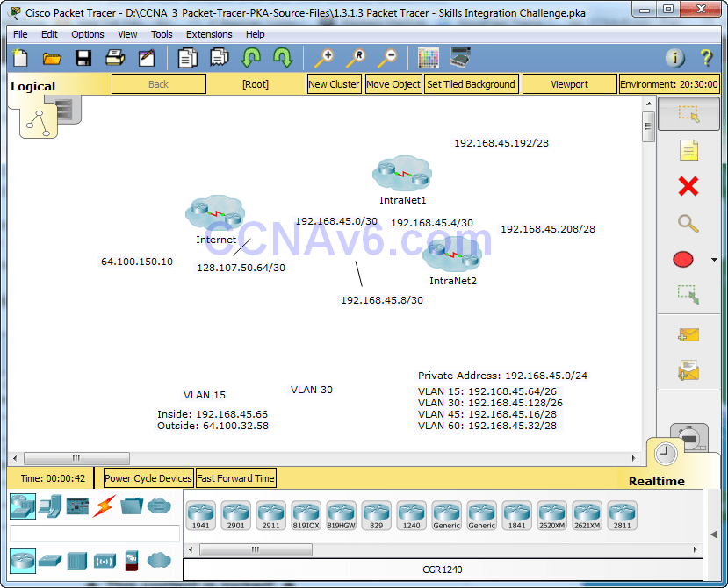Click Power Cycle Devices button
This screenshot has width=728, height=588.
pos(148,478)
